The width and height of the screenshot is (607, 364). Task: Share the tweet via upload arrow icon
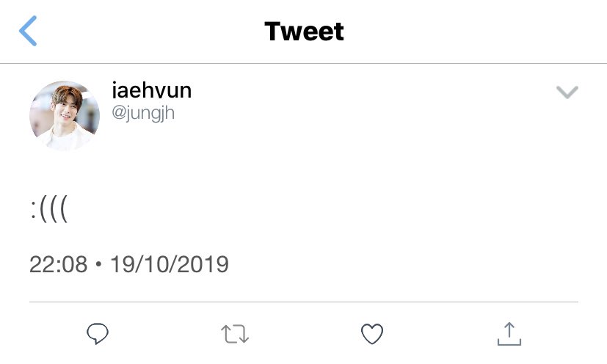(x=509, y=333)
